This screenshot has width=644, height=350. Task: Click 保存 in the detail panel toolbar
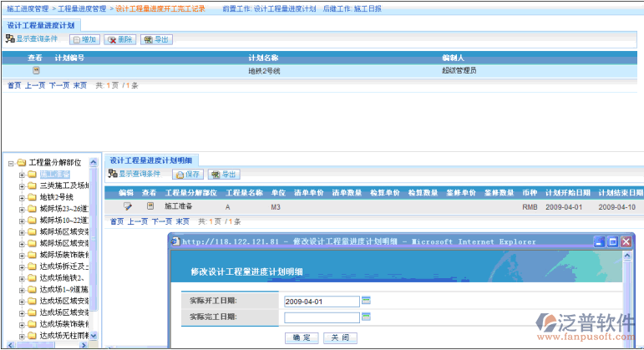pos(188,175)
